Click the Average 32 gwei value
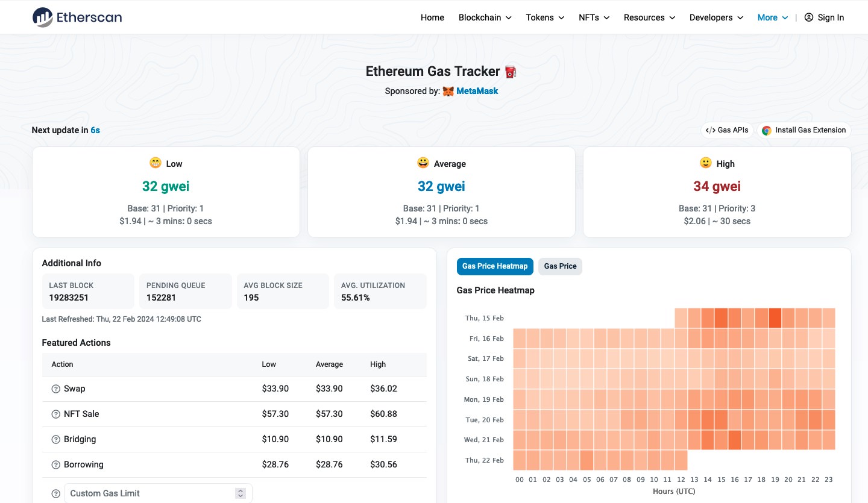 point(441,186)
